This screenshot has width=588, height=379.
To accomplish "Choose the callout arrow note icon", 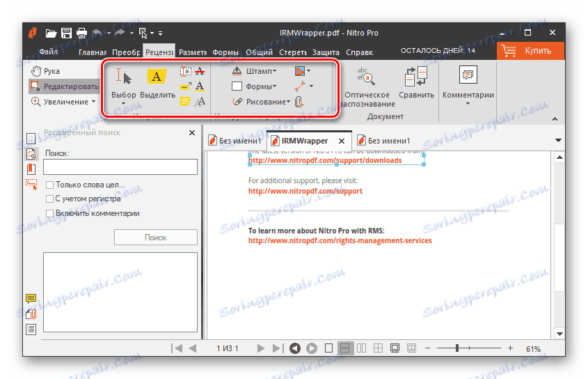I will (x=186, y=86).
